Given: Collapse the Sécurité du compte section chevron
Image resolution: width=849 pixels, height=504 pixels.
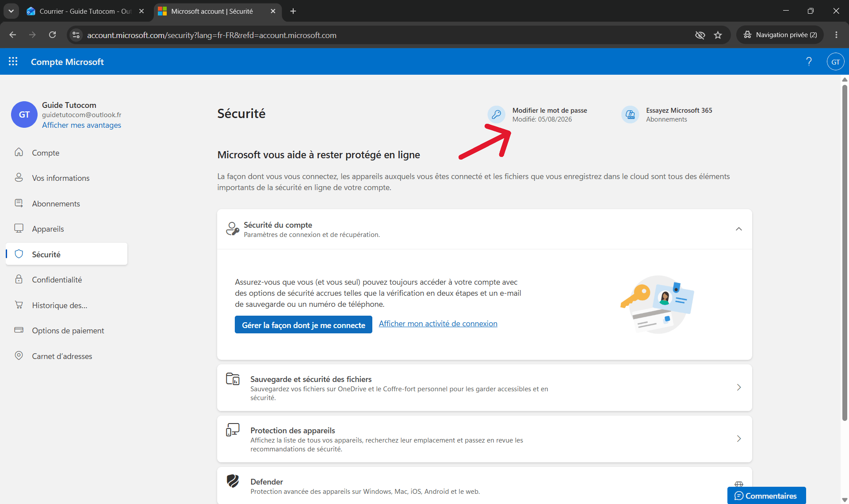Looking at the screenshot, I should coord(738,229).
